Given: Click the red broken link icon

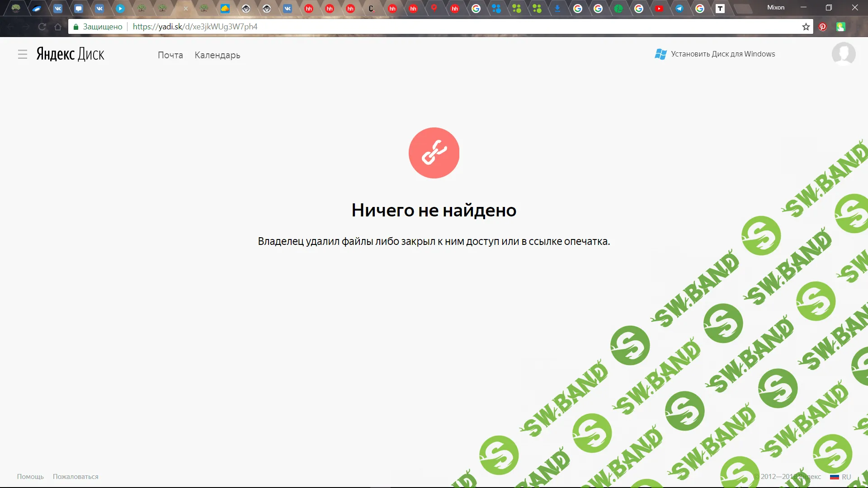Looking at the screenshot, I should (434, 153).
